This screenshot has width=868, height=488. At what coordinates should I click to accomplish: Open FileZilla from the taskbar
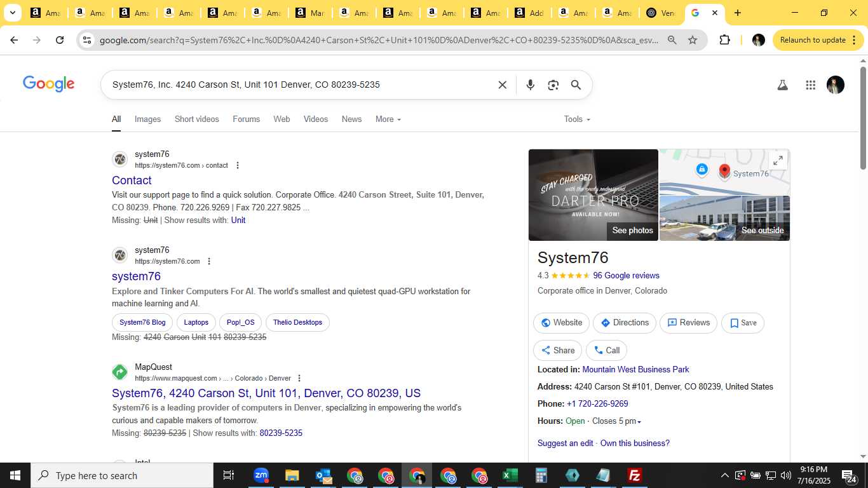634,475
